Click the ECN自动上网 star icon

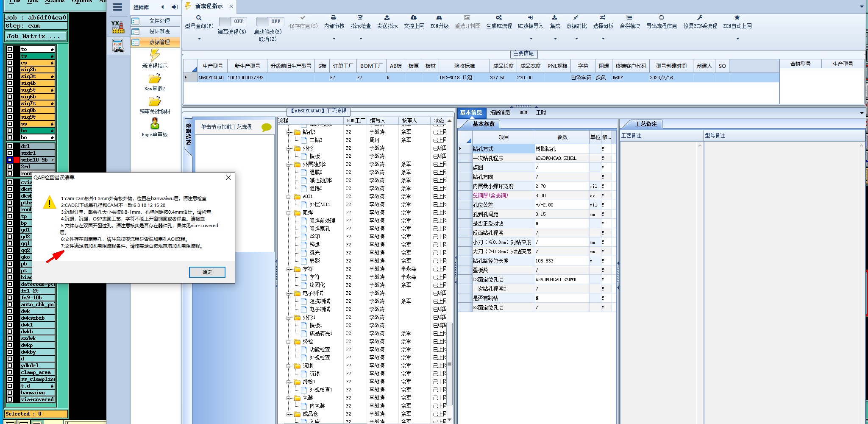coord(737,18)
